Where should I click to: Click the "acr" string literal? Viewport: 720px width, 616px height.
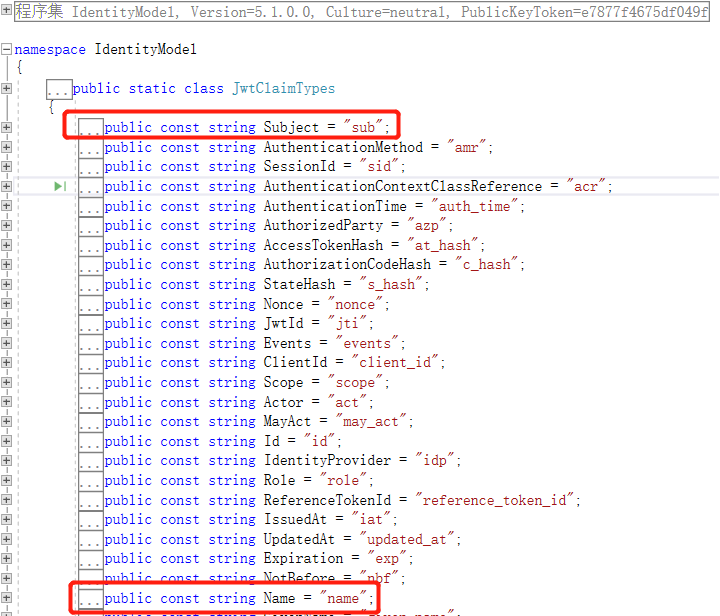(586, 186)
